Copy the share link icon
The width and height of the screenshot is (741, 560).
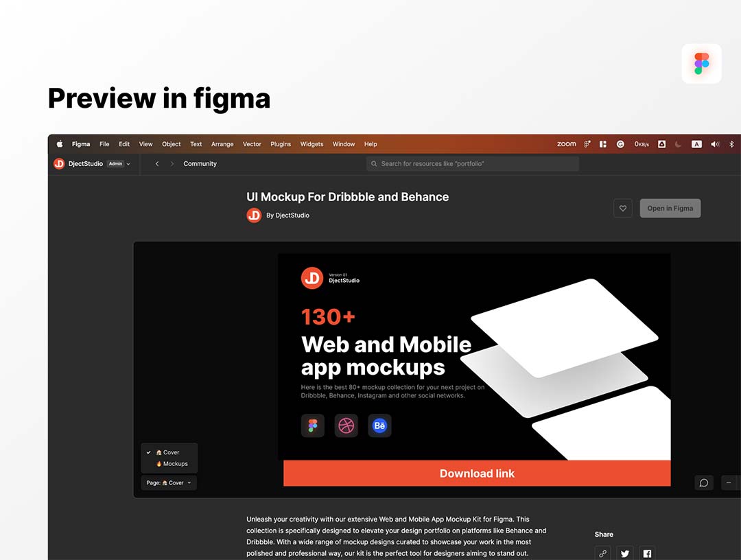pos(602,553)
